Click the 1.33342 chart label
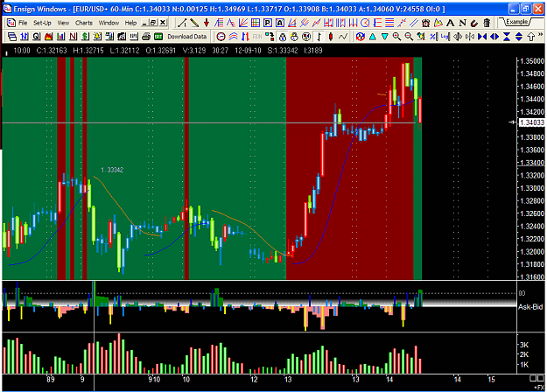Image resolution: width=547 pixels, height=392 pixels. 112,170
